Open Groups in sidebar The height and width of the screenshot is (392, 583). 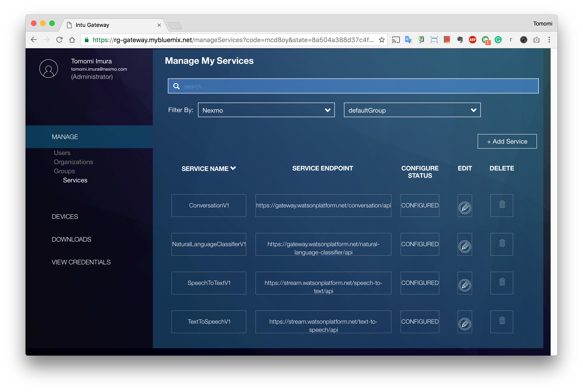(x=64, y=171)
